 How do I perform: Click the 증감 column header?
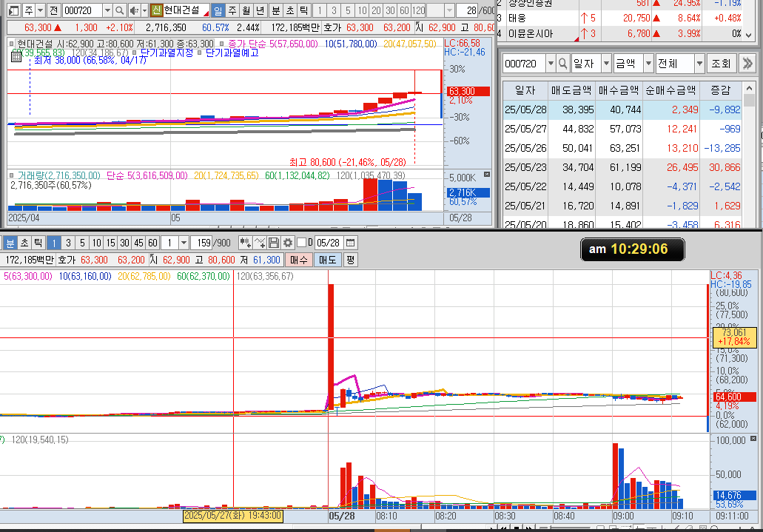tap(720, 90)
